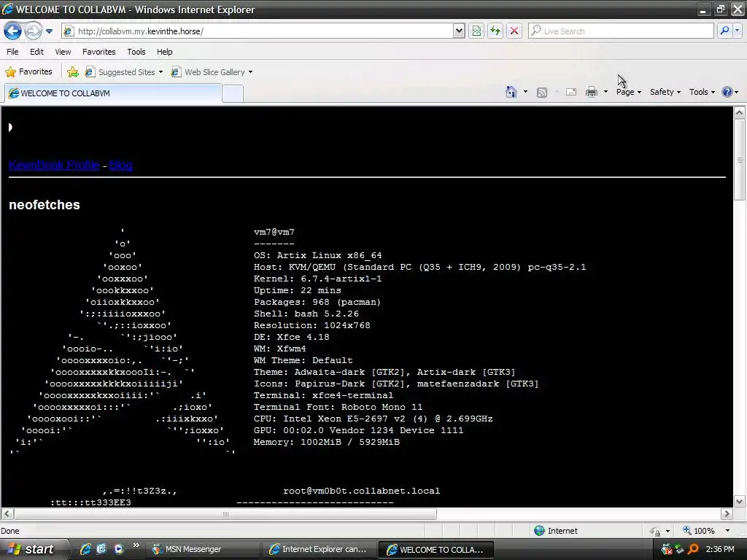Launch Internet Explorer from Quick Launch
The image size is (747, 560).
point(86,549)
